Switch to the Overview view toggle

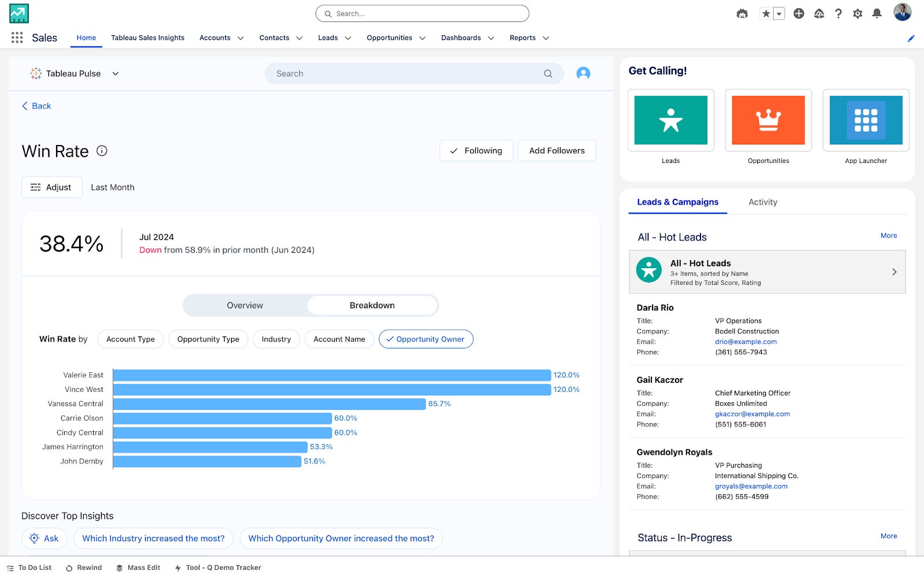(x=245, y=305)
